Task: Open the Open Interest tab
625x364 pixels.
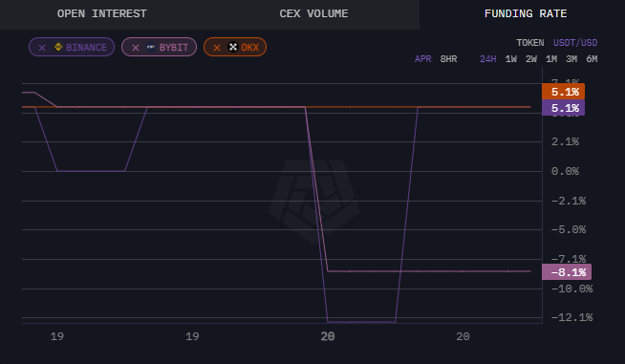Action: point(102,14)
